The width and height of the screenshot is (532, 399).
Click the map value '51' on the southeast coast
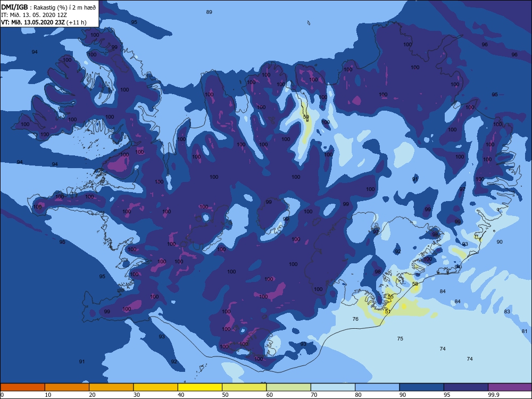pos(388,311)
